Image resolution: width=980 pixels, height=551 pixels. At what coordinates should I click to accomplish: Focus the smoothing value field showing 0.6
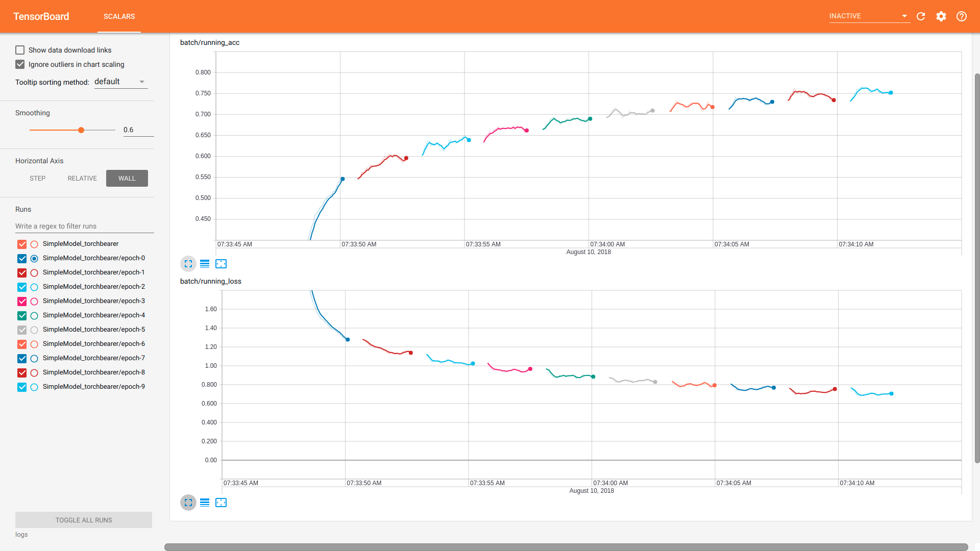pyautogui.click(x=138, y=130)
